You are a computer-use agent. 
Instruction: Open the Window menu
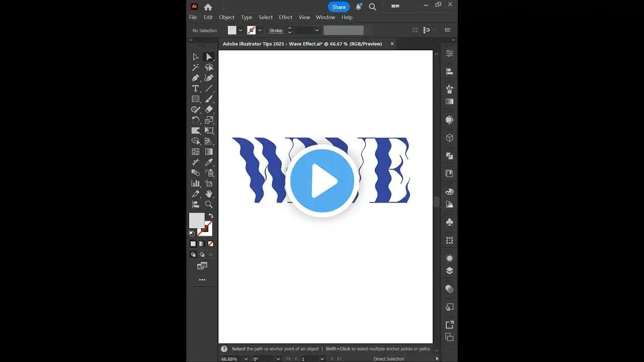tap(326, 17)
